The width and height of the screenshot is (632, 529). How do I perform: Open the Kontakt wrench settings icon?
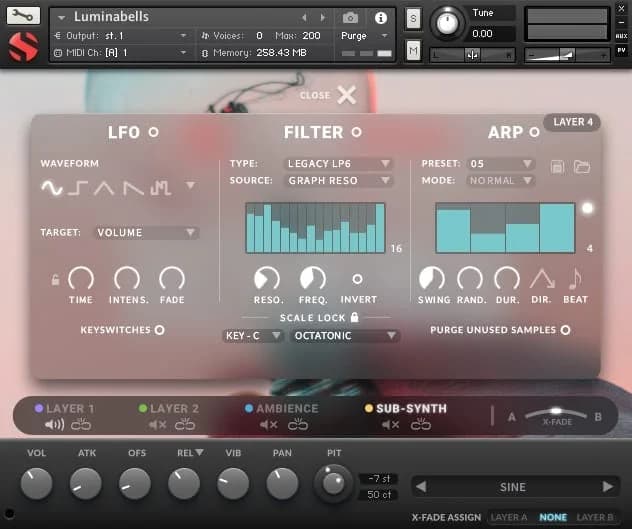click(x=23, y=16)
